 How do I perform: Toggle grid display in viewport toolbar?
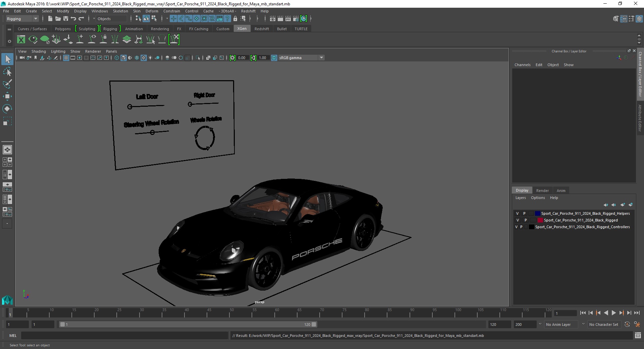[x=66, y=58]
